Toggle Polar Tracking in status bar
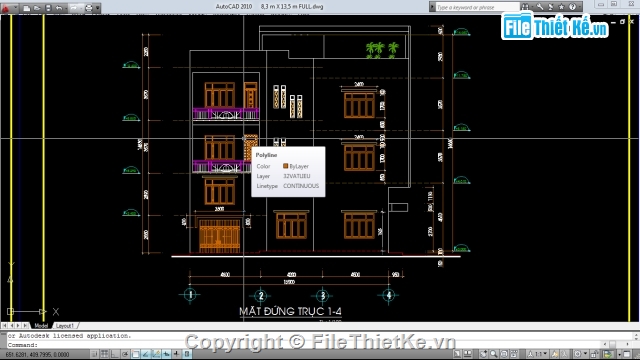Screen dimensions: 640x360 pyautogui.click(x=125, y=354)
